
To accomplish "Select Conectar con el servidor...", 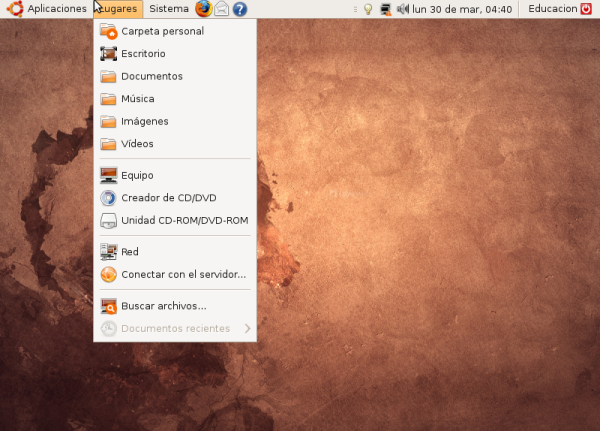I will [x=183, y=274].
